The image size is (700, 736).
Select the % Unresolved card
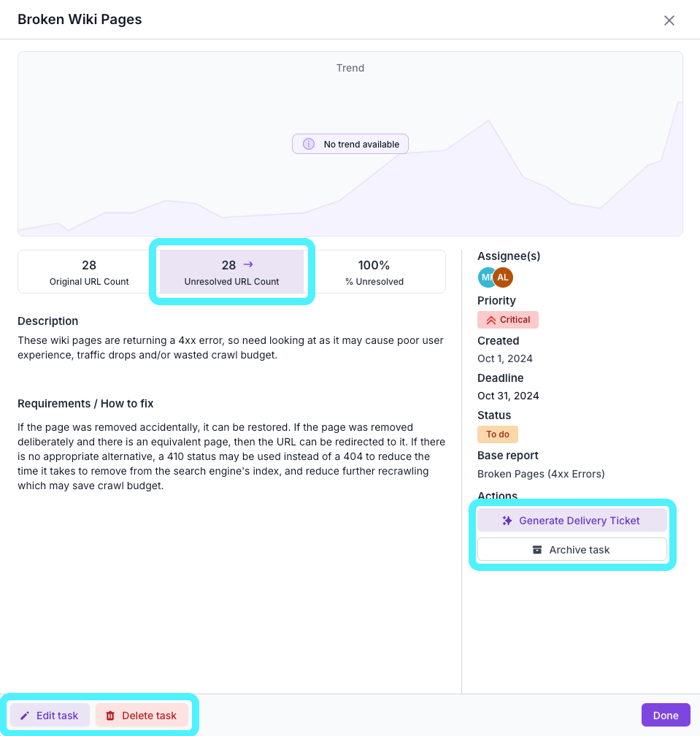[x=374, y=272]
